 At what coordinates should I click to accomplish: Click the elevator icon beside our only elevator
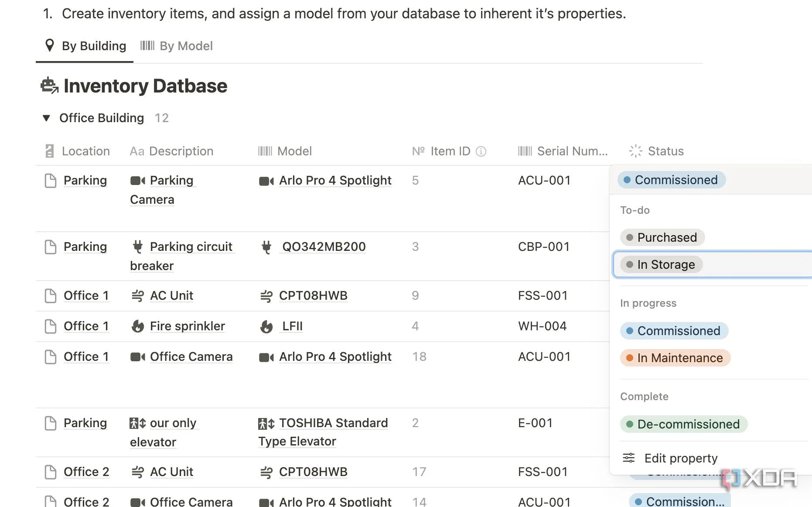138,423
